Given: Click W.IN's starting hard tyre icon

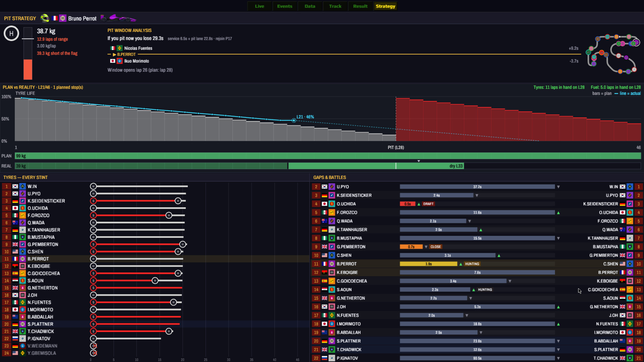Looking at the screenshot, I should (x=93, y=186).
